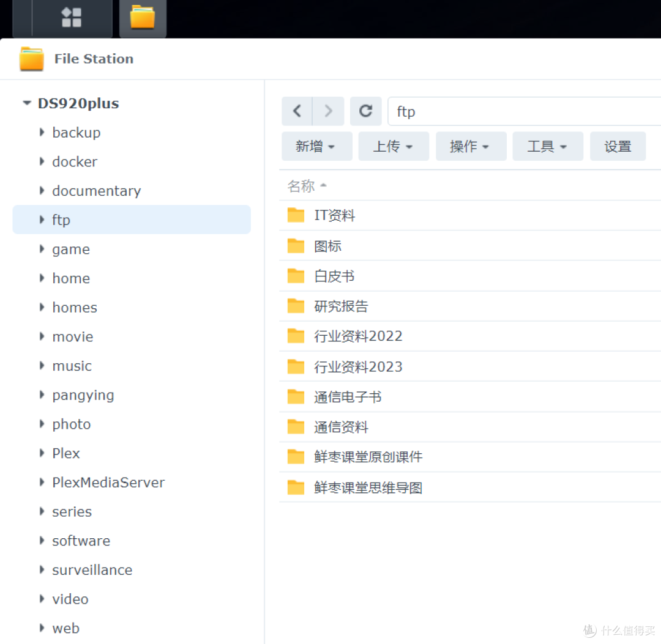Viewport: 661px width, 644px height.
Task: Select the 研究报告 row name
Action: pos(341,306)
